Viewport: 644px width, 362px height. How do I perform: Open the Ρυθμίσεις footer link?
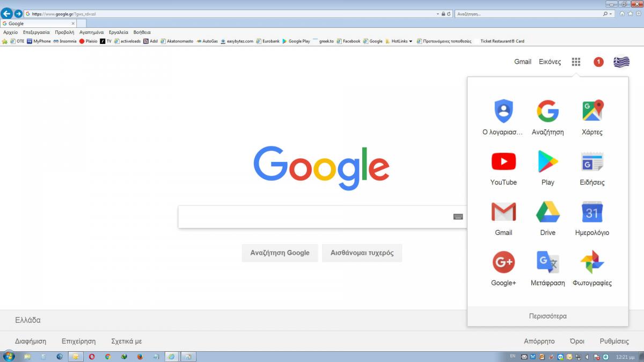(614, 341)
